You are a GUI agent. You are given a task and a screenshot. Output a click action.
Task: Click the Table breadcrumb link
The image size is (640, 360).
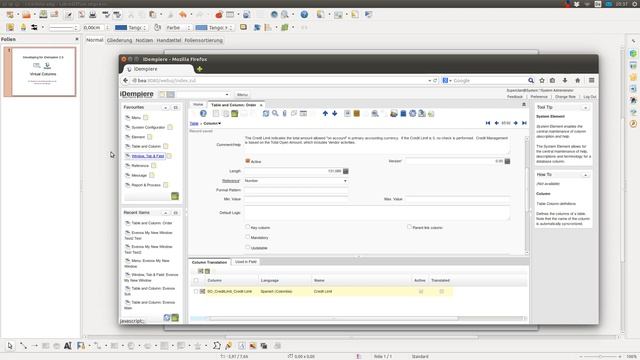click(x=194, y=123)
